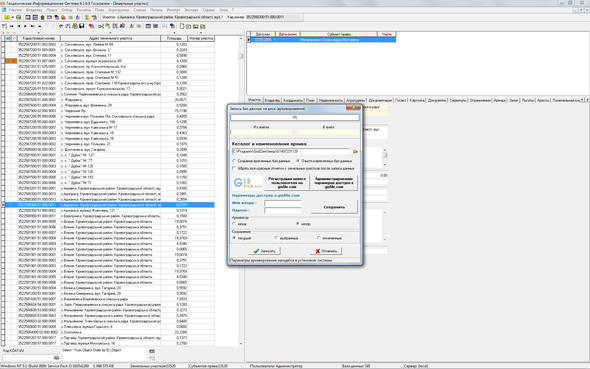Open filter dropdown above Адрес земельного участка column
590x369 pixels.
(110, 33)
